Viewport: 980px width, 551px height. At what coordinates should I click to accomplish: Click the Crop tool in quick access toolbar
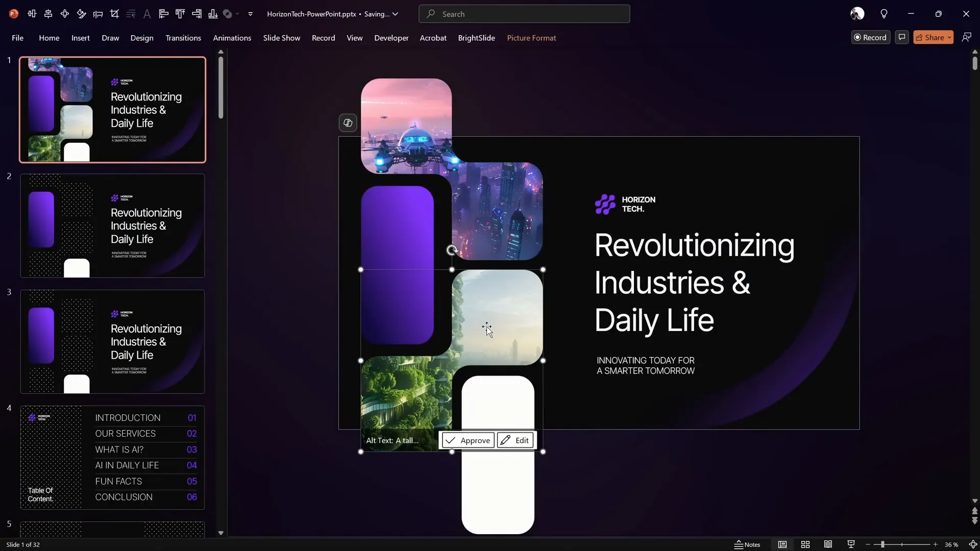tap(114, 14)
